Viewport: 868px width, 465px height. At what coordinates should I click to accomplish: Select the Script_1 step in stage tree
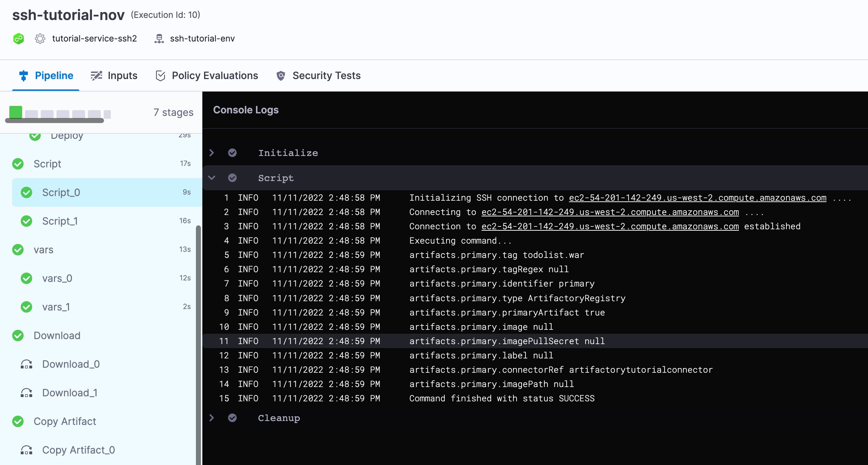click(60, 221)
